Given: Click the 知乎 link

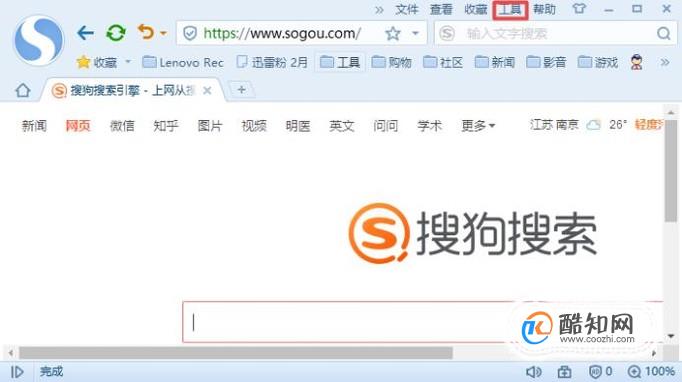Looking at the screenshot, I should point(166,126).
